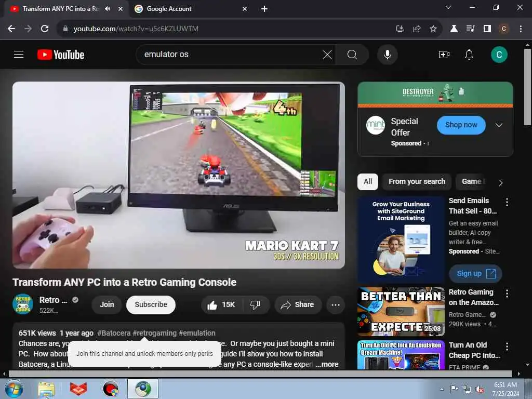This screenshot has height=399, width=532.
Task: Click the network tray icon
Action: pos(467,390)
